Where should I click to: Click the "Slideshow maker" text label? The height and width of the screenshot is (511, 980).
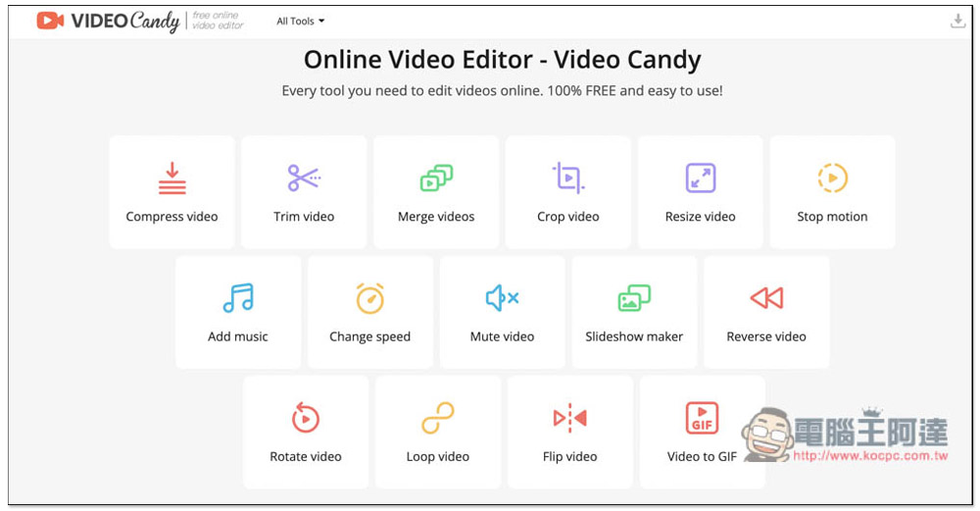pyautogui.click(x=634, y=336)
